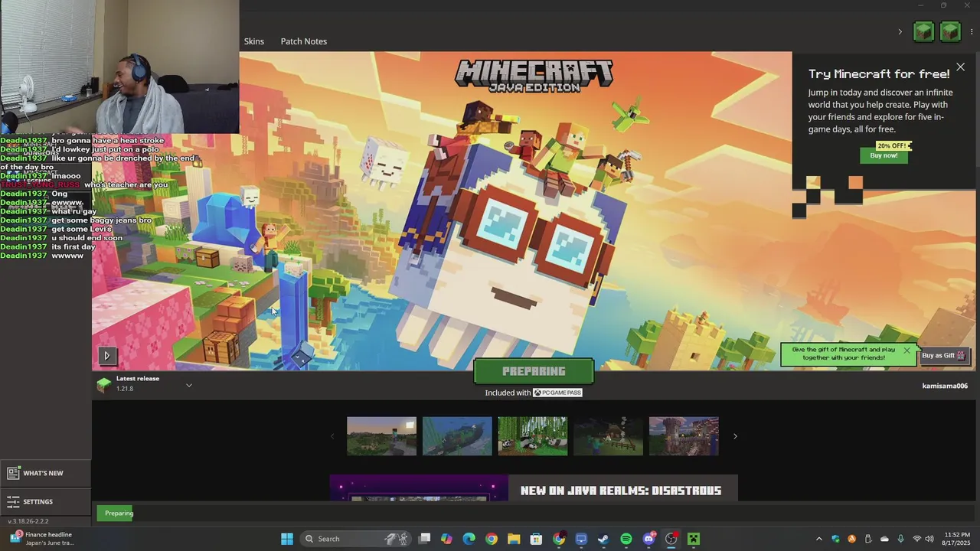Click the Minecraft creeper taskbar icon
The width and height of the screenshot is (980, 551).
[694, 539]
